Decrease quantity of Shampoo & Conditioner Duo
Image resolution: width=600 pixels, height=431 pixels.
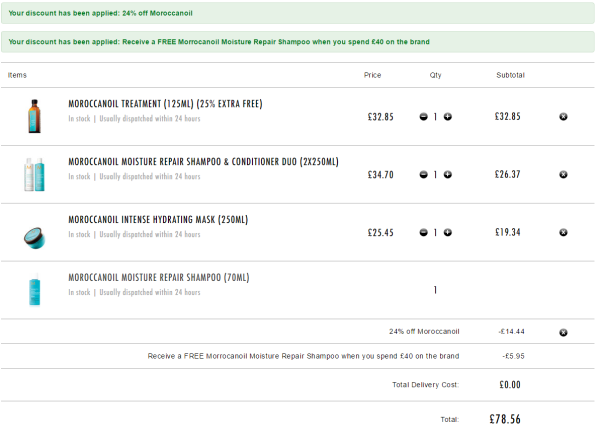423,175
